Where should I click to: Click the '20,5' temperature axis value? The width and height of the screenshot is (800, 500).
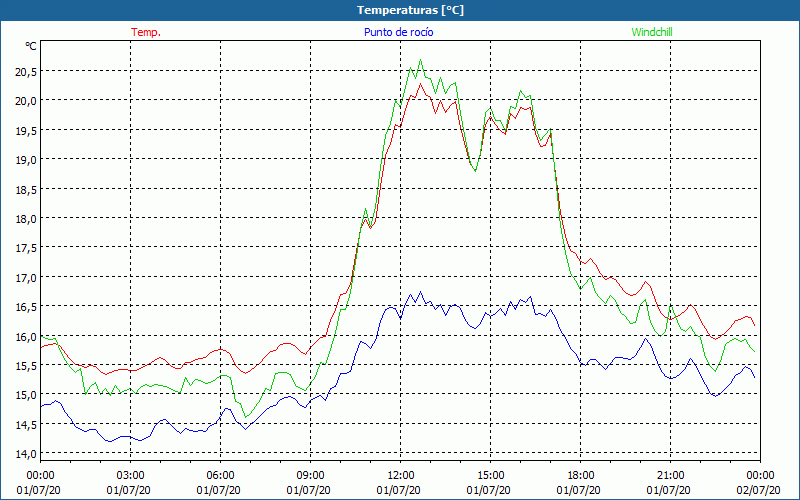pos(26,72)
